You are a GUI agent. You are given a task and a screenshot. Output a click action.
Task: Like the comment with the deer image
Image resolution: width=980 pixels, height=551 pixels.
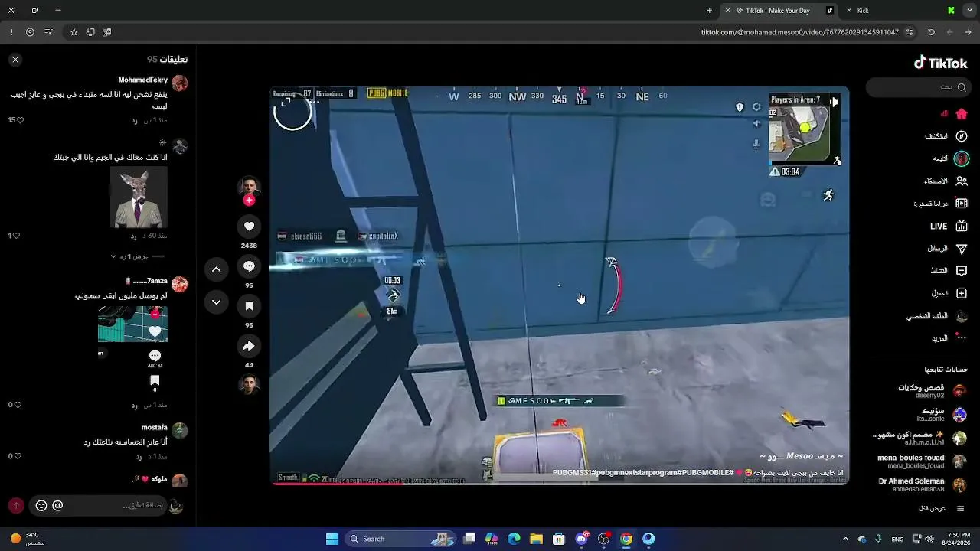[x=17, y=236]
